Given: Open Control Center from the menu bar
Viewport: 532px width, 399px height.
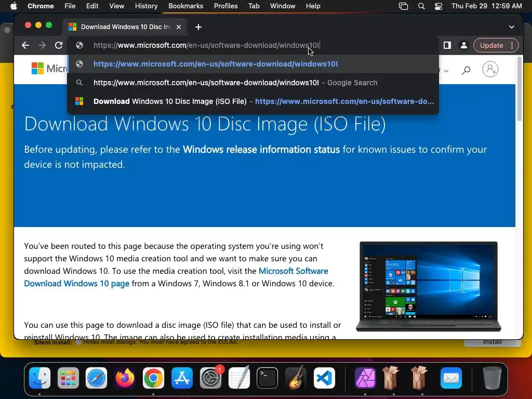Looking at the screenshot, I should point(438,6).
